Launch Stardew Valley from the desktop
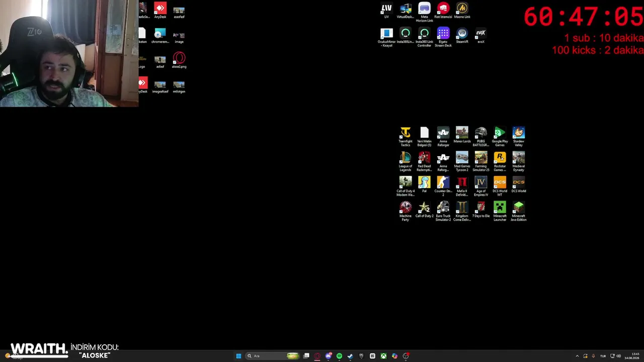Screen dimensions: 644x362 point(519,137)
